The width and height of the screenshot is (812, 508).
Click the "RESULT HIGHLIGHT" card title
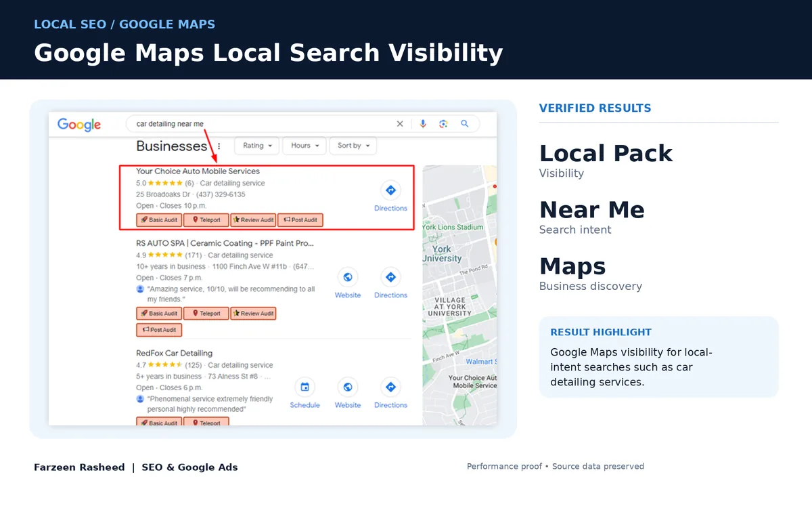click(x=601, y=332)
